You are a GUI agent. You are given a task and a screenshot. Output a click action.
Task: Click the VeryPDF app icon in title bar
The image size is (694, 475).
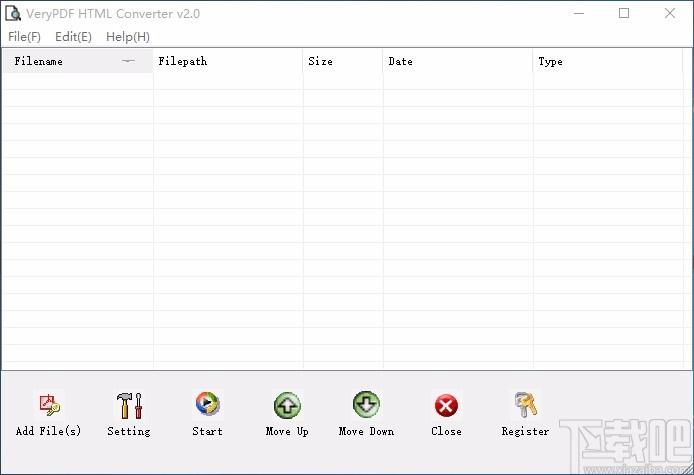(12, 13)
